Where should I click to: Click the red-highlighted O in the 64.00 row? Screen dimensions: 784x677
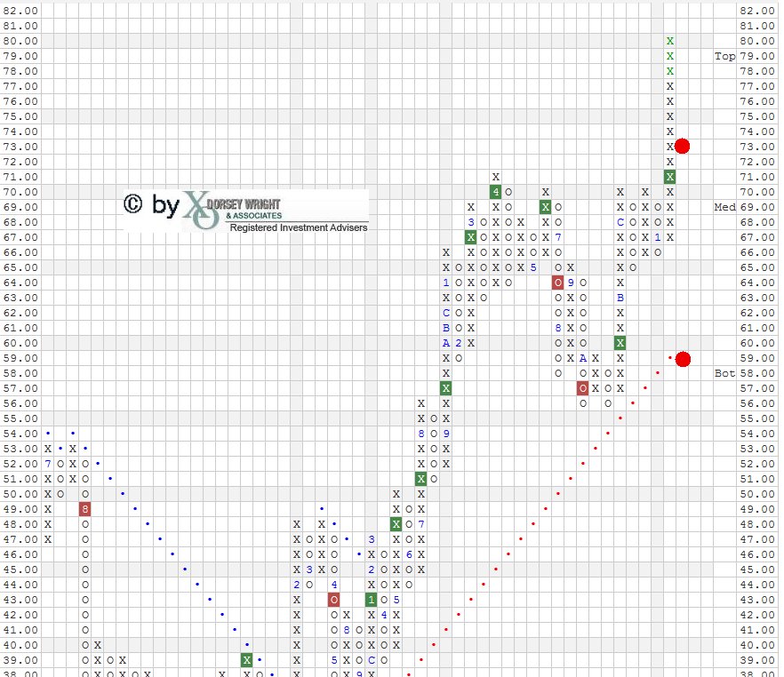(557, 283)
